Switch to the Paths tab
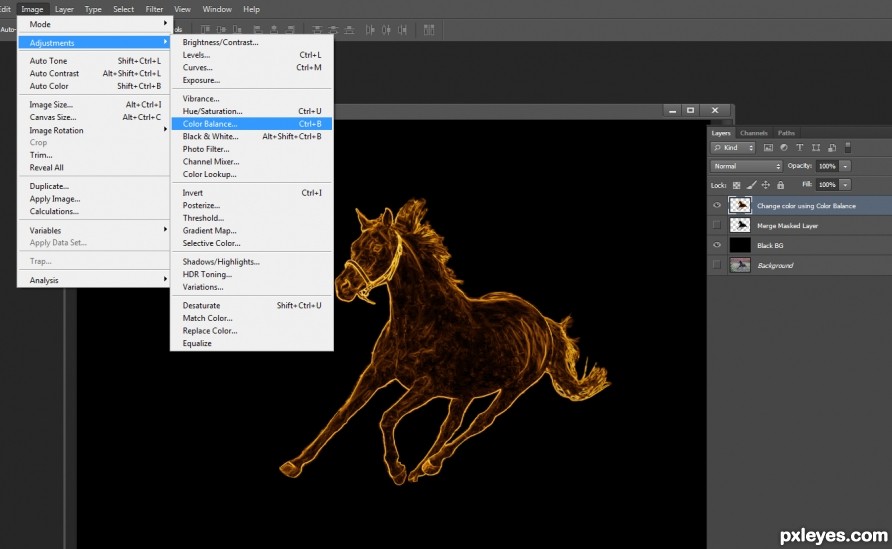This screenshot has width=892, height=549. 786,133
